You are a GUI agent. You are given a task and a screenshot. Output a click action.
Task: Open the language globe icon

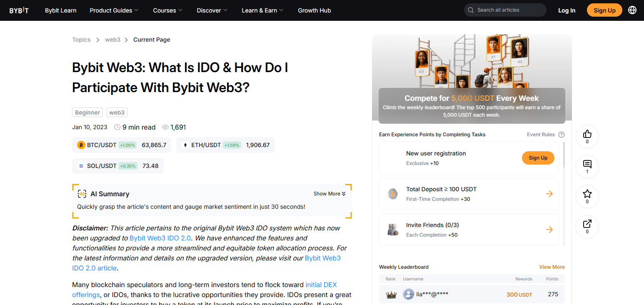(x=632, y=10)
